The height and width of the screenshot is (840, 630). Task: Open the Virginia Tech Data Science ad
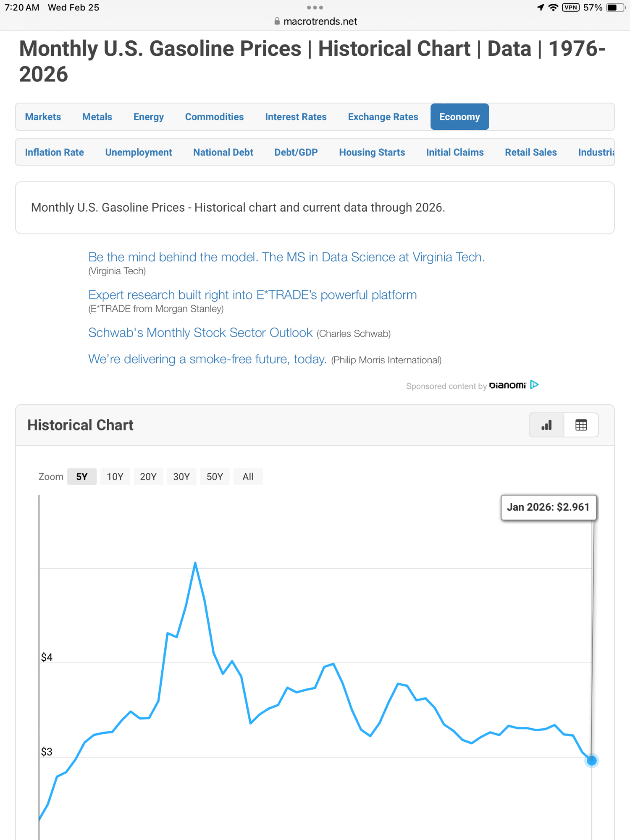[286, 257]
